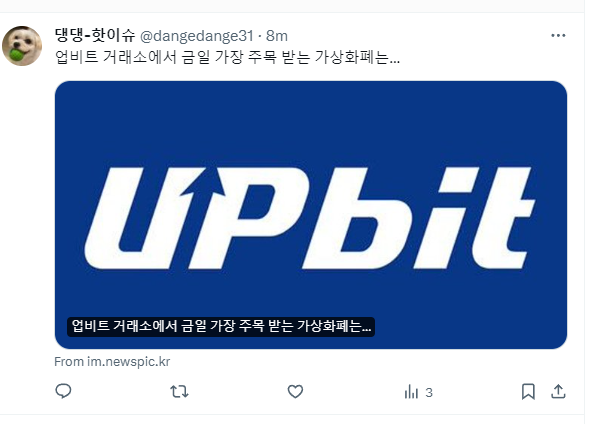Open the UPbit link card image
Image resolution: width=592 pixels, height=424 pixels.
point(311,215)
